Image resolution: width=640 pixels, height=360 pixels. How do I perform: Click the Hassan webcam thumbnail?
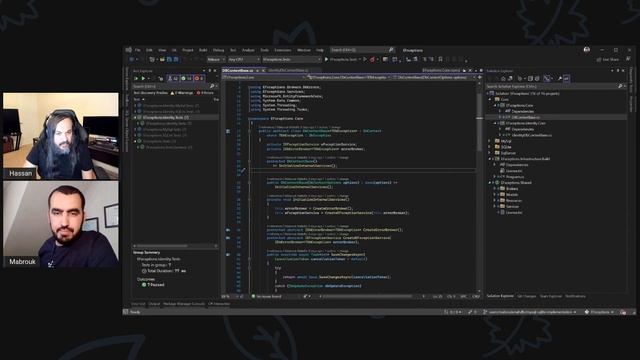[61, 136]
